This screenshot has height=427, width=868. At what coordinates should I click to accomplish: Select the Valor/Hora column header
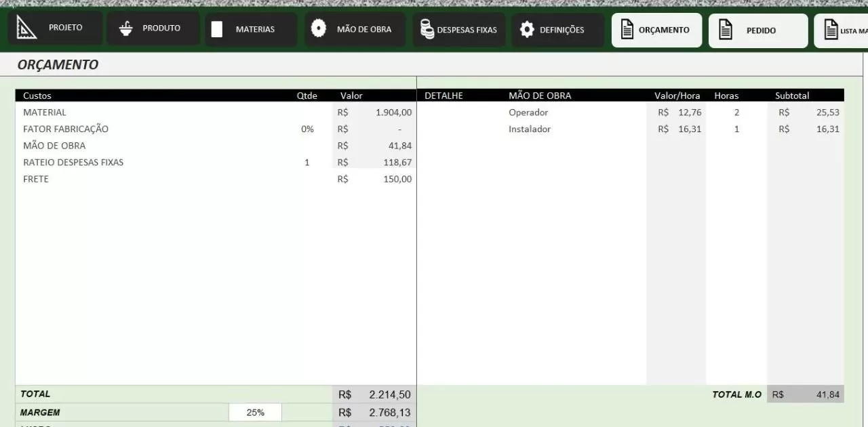(677, 96)
